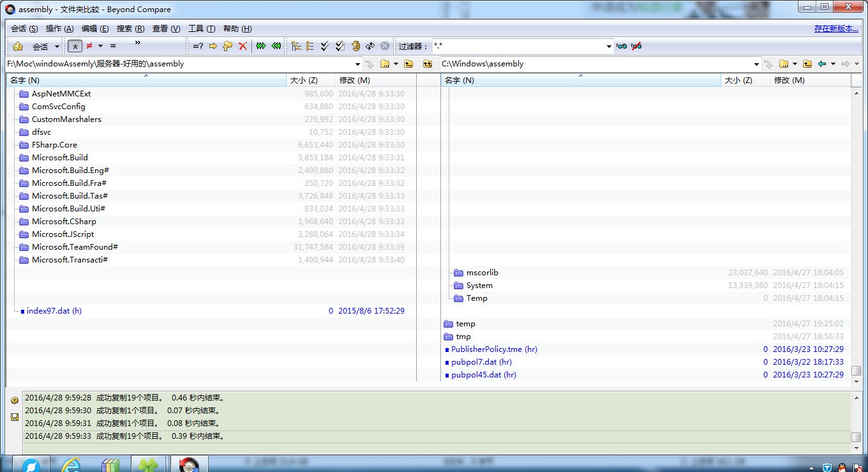Open the 搜索 (R) menu
868x472 pixels.
[x=130, y=29]
